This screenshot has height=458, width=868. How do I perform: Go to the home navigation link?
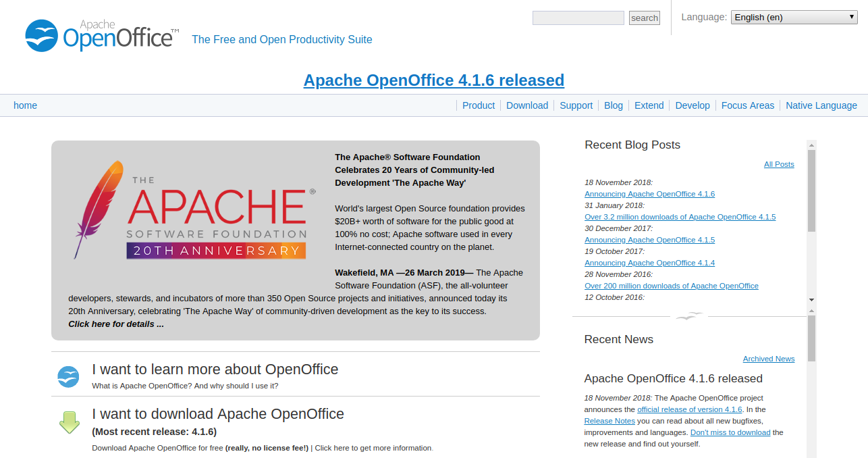[x=26, y=105]
